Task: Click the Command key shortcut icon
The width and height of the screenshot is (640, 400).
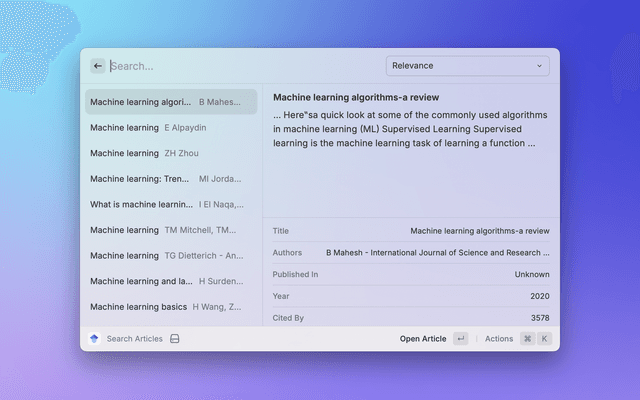Action: (x=527, y=339)
